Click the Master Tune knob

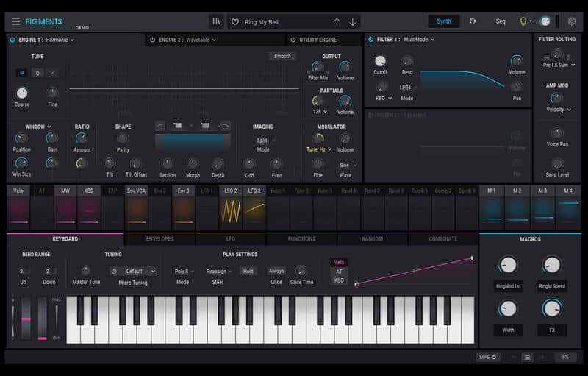[x=86, y=271]
